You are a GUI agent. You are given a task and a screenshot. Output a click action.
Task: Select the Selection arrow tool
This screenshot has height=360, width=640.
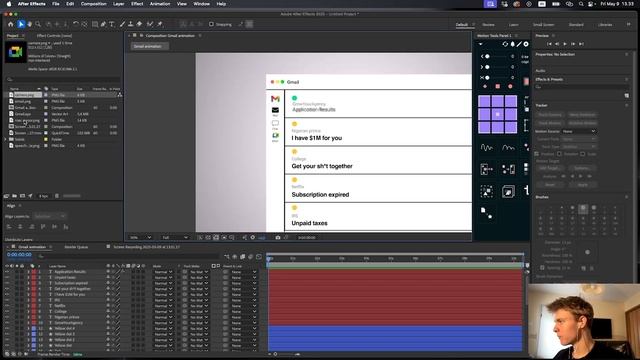tap(21, 24)
